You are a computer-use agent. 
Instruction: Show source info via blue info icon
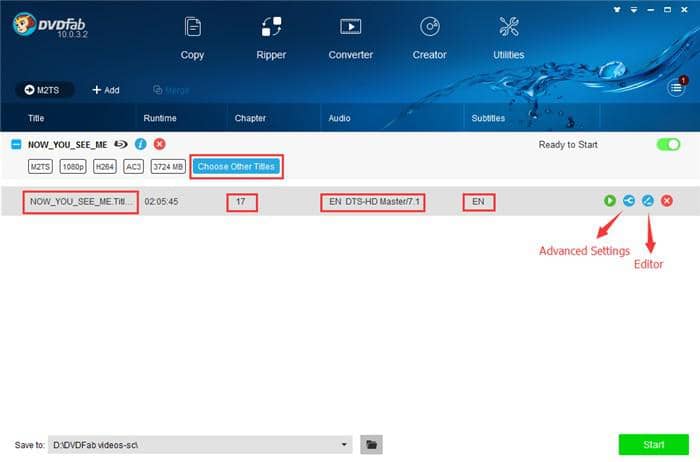coord(141,144)
